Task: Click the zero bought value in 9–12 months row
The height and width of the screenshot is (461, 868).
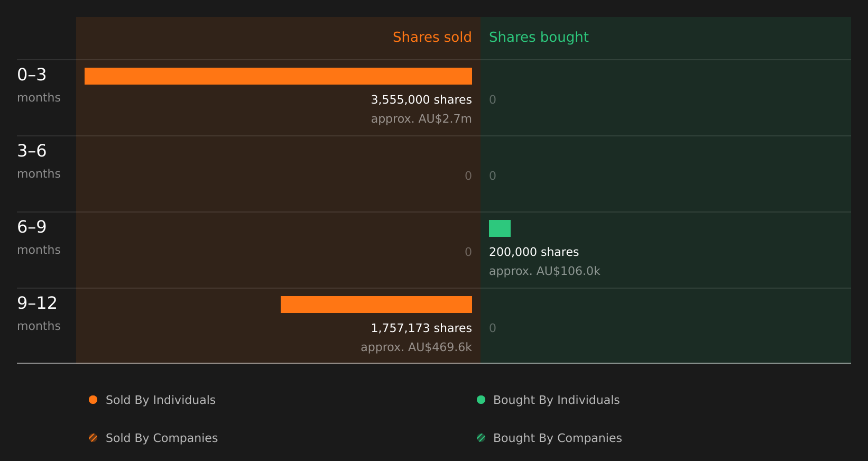Action: coord(493,328)
